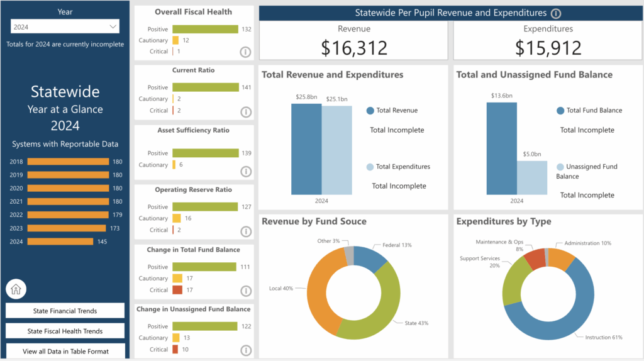Click the home icon button
This screenshot has width=644, height=361.
[16, 289]
